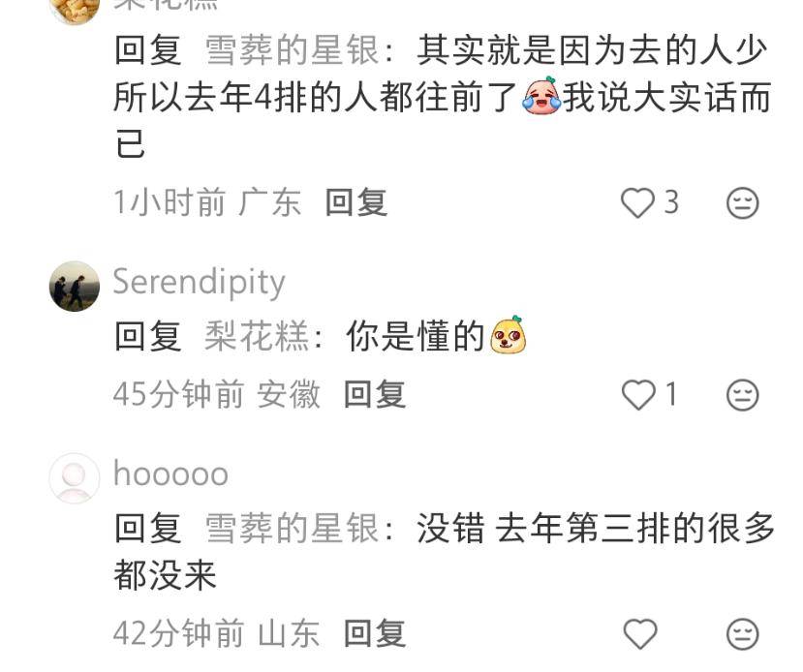Open the Serendipity username
This screenshot has width=803, height=672.
199,282
